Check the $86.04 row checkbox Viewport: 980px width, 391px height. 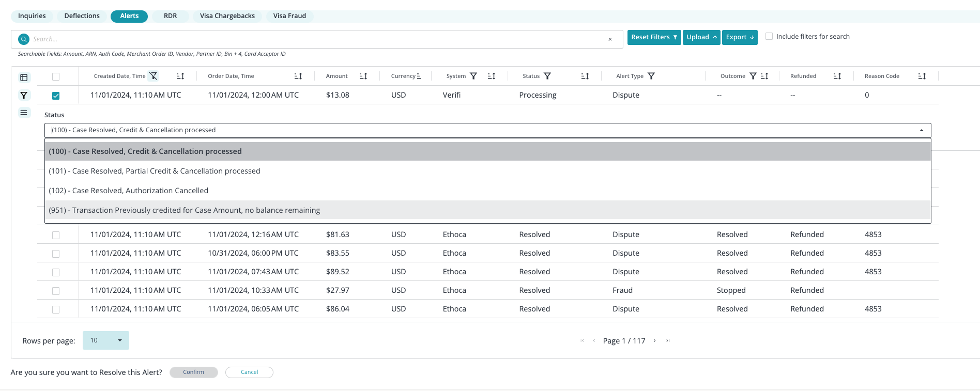pos(56,309)
